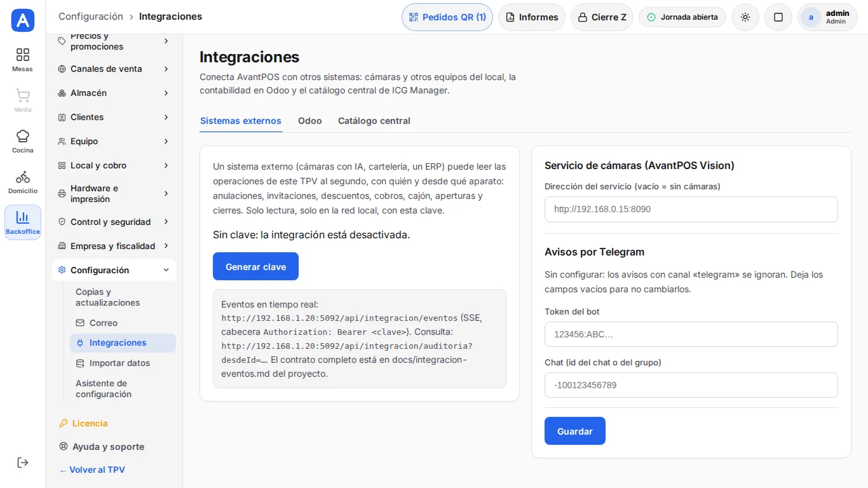868x488 pixels.
Task: Open Copias y actualizaciones
Action: click(x=123, y=297)
